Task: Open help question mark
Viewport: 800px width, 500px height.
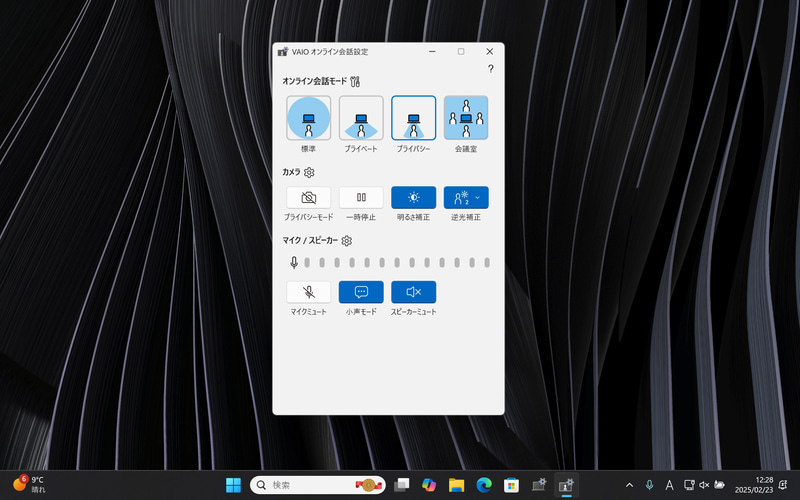Action: [x=490, y=69]
